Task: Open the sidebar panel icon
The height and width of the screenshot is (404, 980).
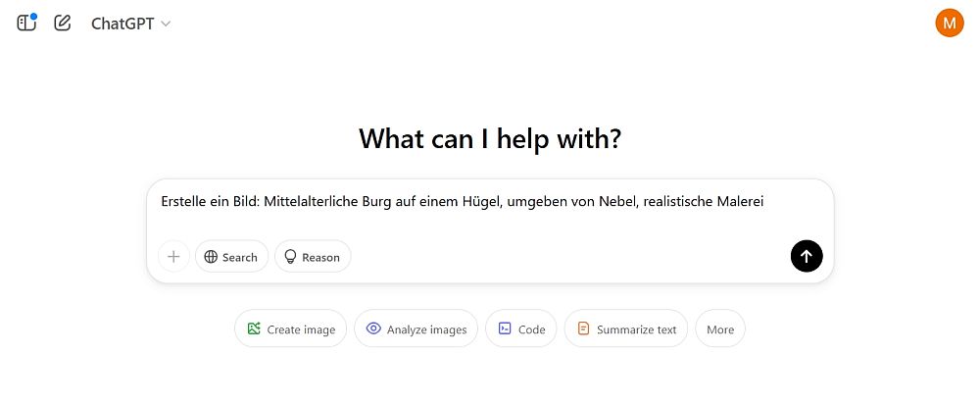Action: coord(26,23)
